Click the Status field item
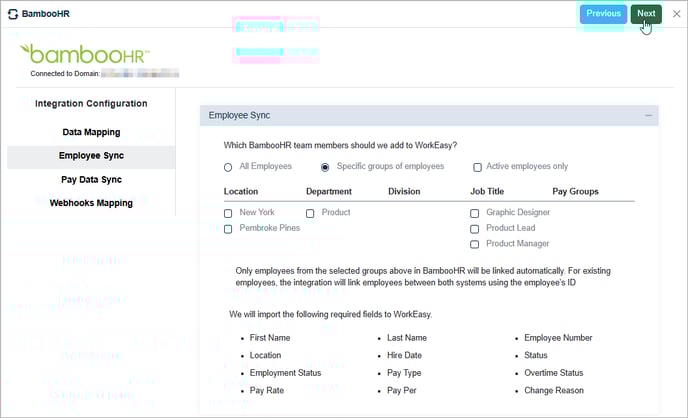 536,355
